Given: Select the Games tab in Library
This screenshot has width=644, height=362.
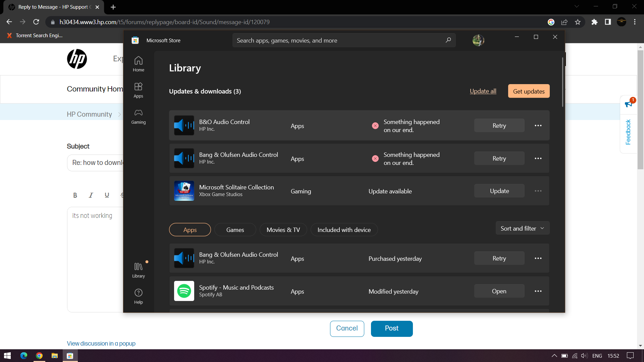Looking at the screenshot, I should pyautogui.click(x=235, y=229).
